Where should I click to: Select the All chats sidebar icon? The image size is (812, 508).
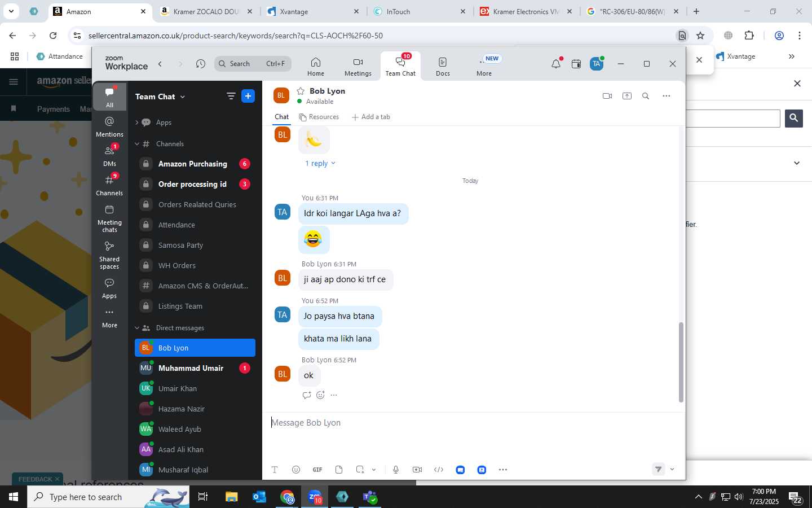point(109,97)
